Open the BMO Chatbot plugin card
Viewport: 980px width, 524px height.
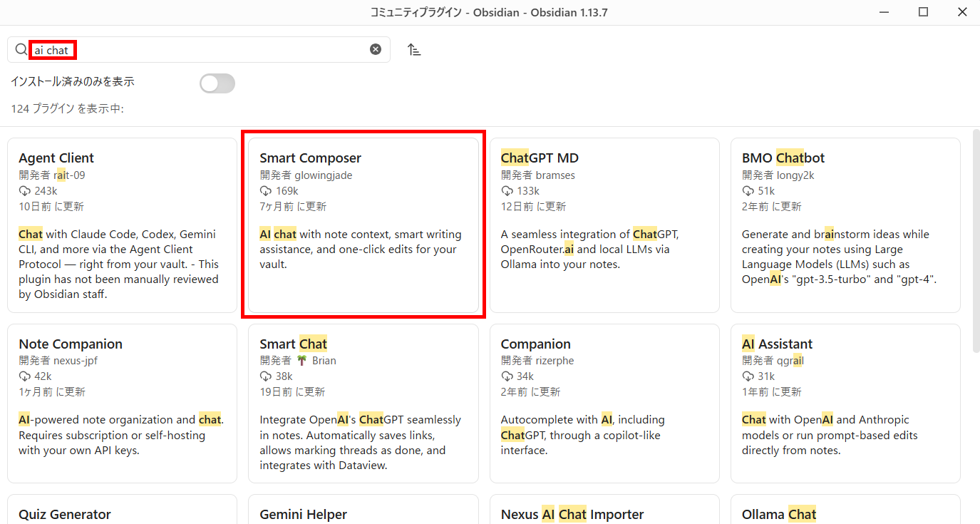pos(845,225)
